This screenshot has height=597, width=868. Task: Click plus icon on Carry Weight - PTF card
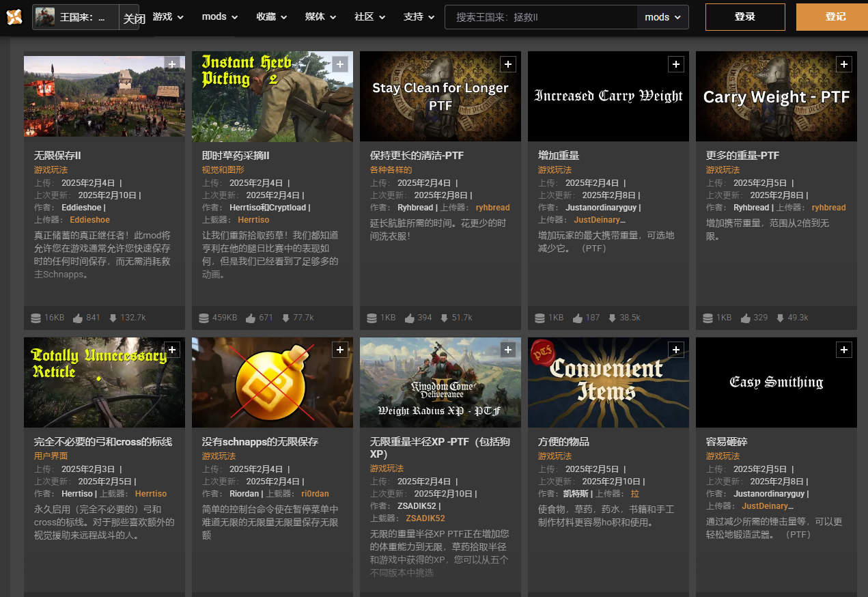point(844,64)
